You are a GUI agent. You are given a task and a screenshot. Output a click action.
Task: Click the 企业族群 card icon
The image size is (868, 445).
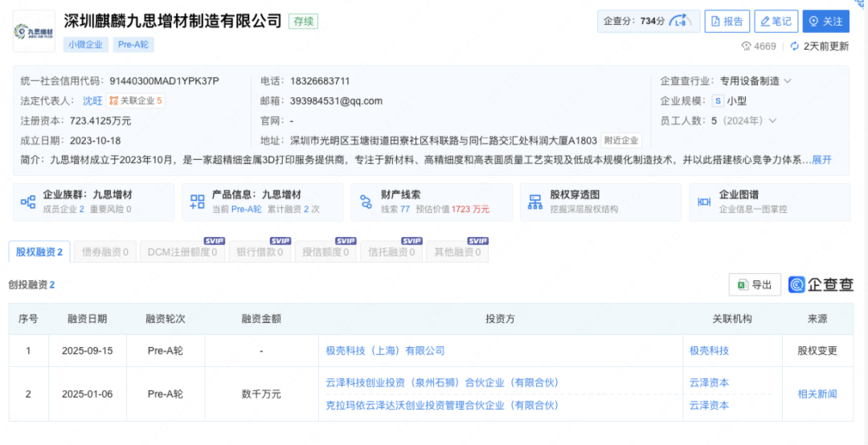coord(28,202)
